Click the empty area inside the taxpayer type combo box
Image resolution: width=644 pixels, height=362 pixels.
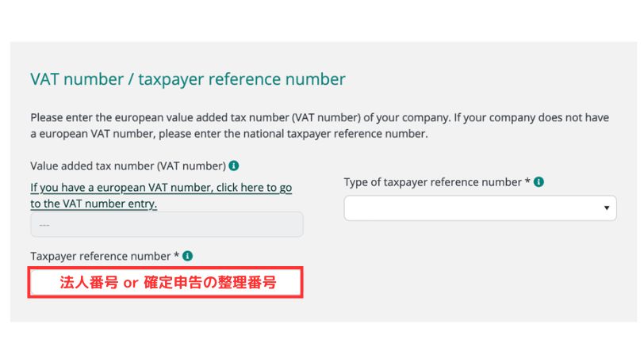coord(468,208)
